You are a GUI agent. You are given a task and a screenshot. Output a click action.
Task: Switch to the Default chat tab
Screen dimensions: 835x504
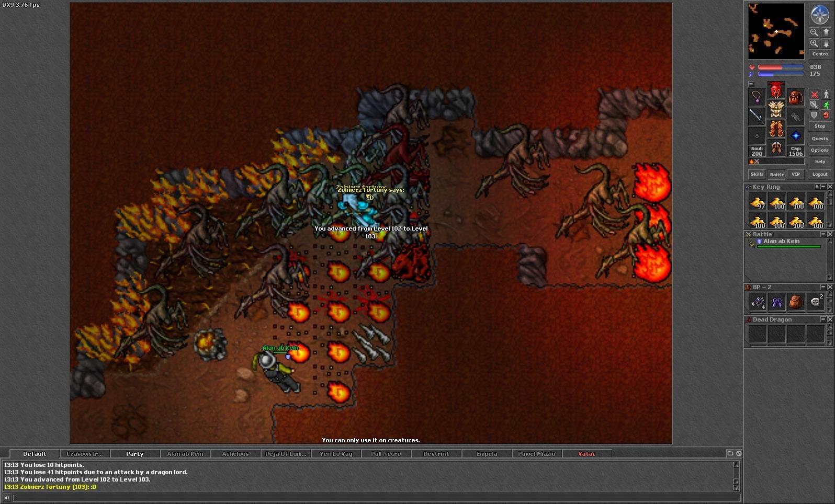point(35,454)
